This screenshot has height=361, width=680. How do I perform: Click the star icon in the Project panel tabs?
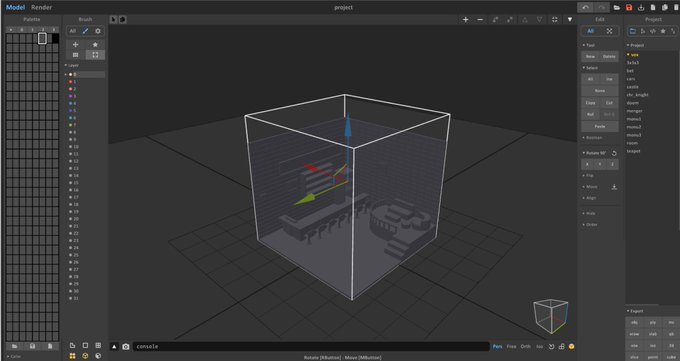coord(663,31)
